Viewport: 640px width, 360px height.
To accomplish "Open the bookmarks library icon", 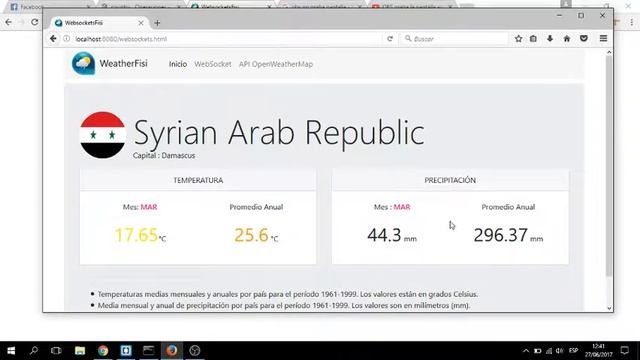I will pyautogui.click(x=533, y=39).
